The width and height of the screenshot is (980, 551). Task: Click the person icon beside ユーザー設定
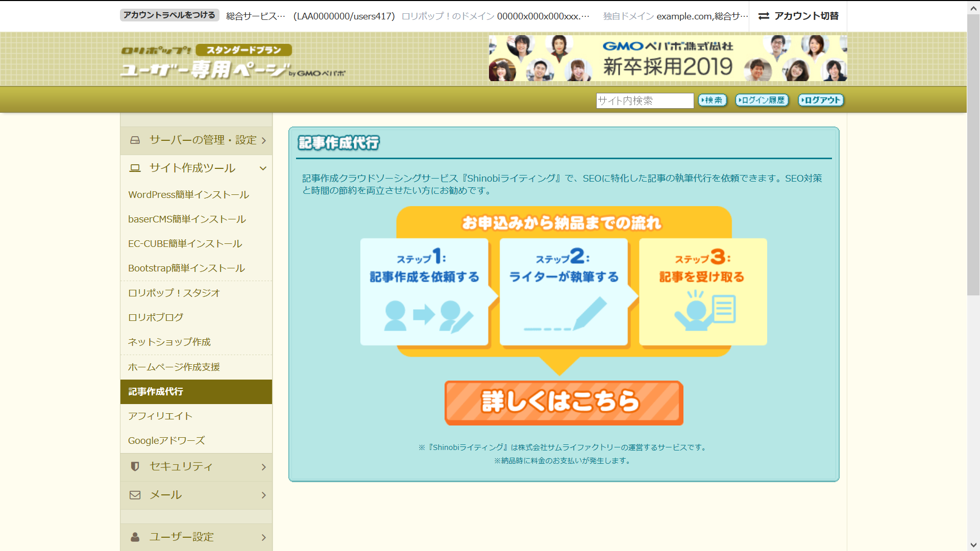135,537
